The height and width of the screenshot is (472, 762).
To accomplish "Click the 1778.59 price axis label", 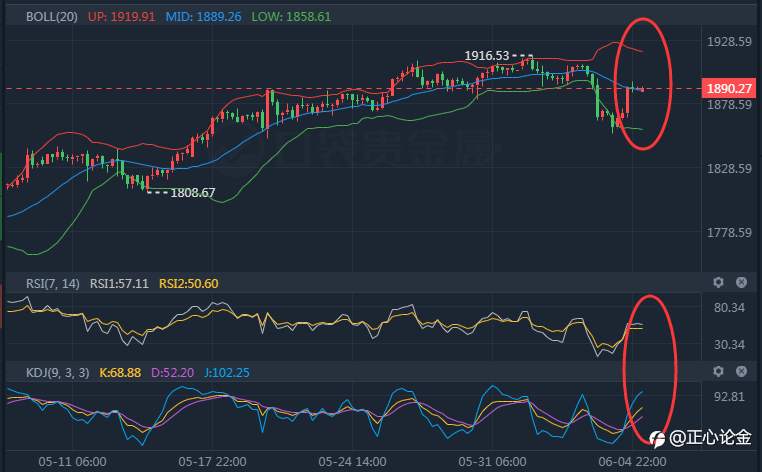I will tap(729, 233).
